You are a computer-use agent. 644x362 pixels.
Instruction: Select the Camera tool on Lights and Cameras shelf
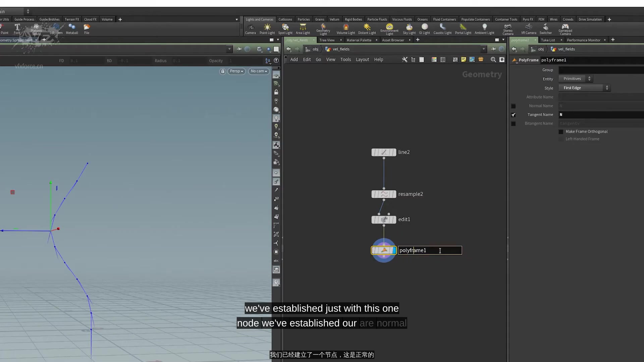[251, 28]
